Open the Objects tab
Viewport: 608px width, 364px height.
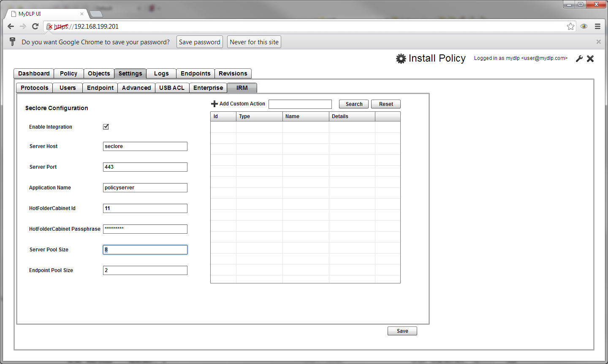(x=99, y=73)
